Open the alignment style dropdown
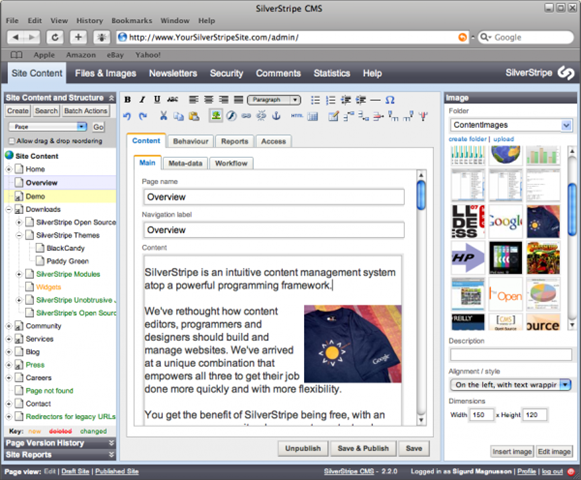This screenshot has width=581, height=480. click(511, 385)
